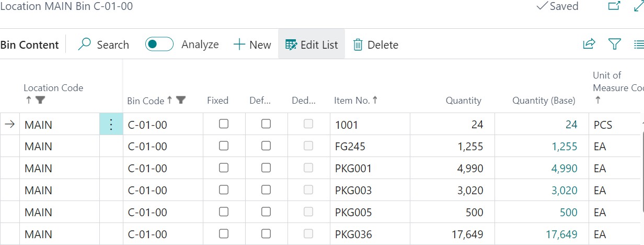The width and height of the screenshot is (644, 245).
Task: Click Bin Code column filter icon
Action: (x=181, y=101)
